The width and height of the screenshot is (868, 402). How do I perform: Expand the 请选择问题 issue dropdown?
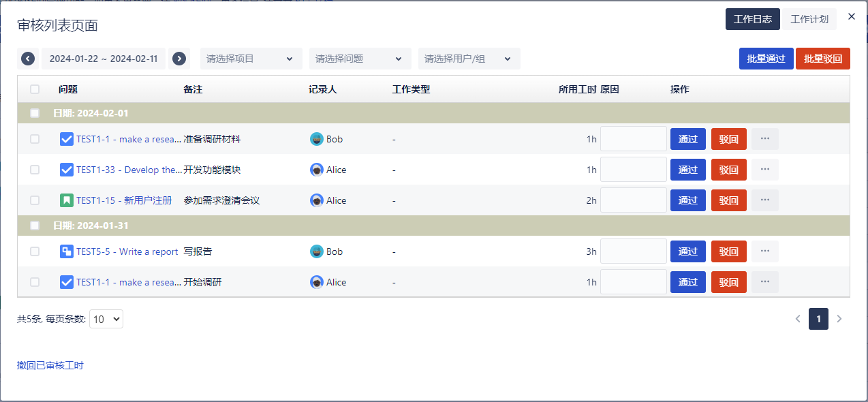click(360, 59)
